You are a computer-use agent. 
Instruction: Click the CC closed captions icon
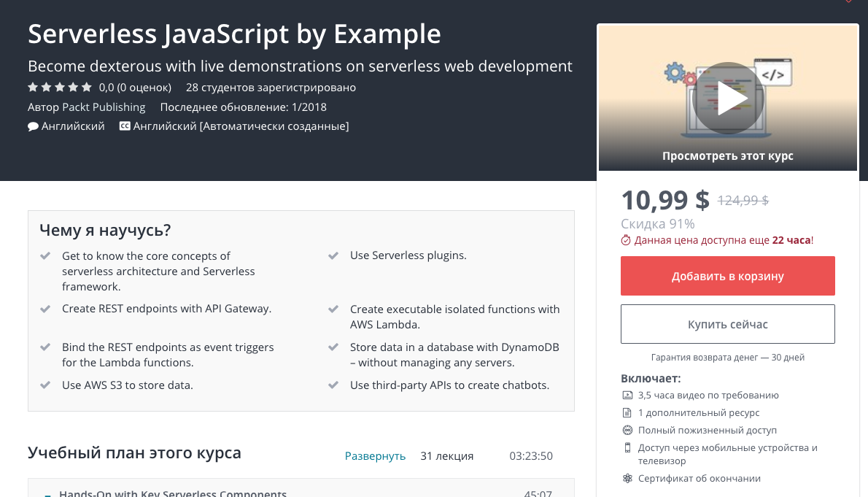[125, 126]
